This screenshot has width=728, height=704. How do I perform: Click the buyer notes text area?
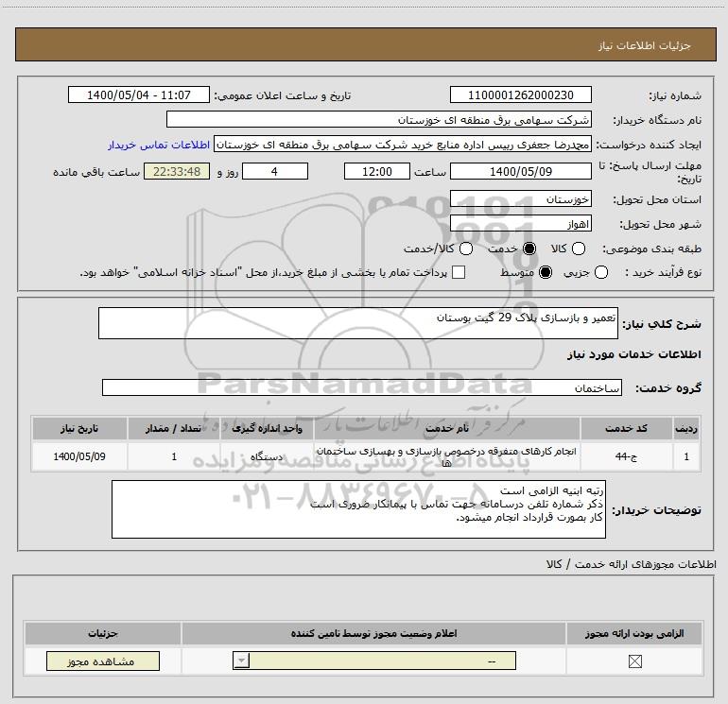point(358,509)
